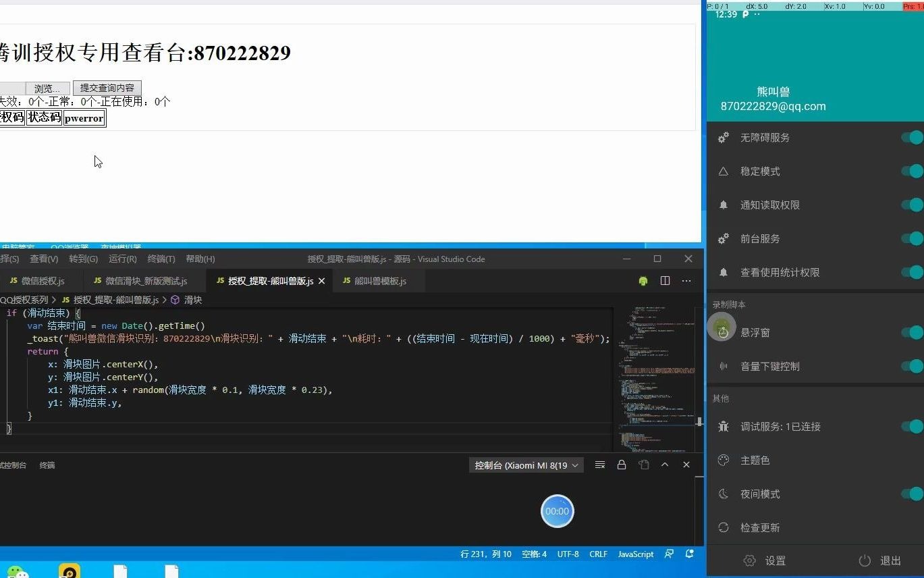Click the bug icon beside 调试服务
Viewport: 924px width, 578px height.
point(724,427)
